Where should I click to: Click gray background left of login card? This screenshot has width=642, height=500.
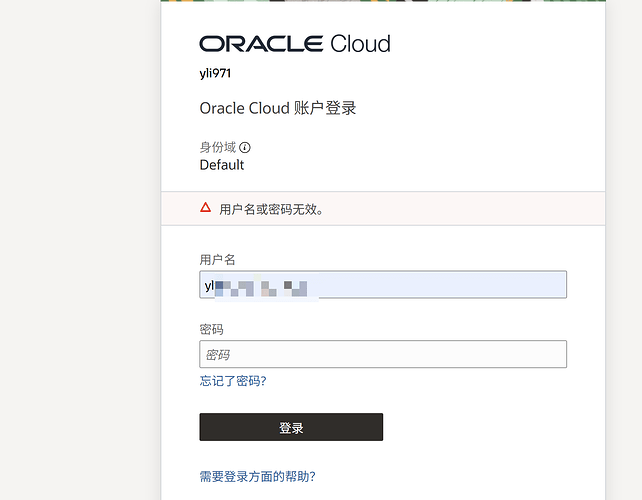tap(80, 250)
